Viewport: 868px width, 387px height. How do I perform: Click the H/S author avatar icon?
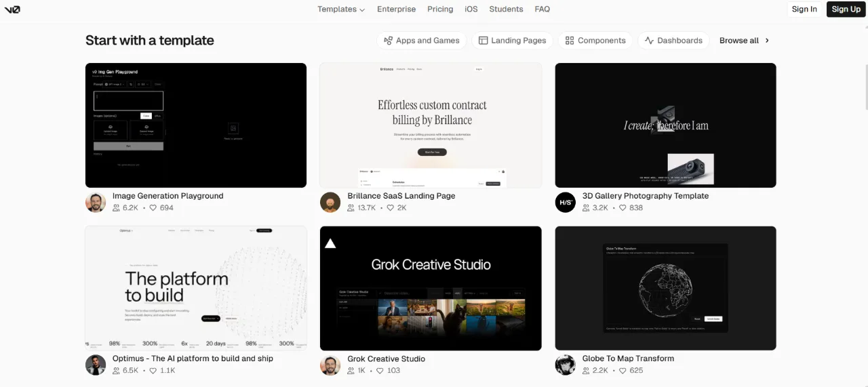point(566,202)
